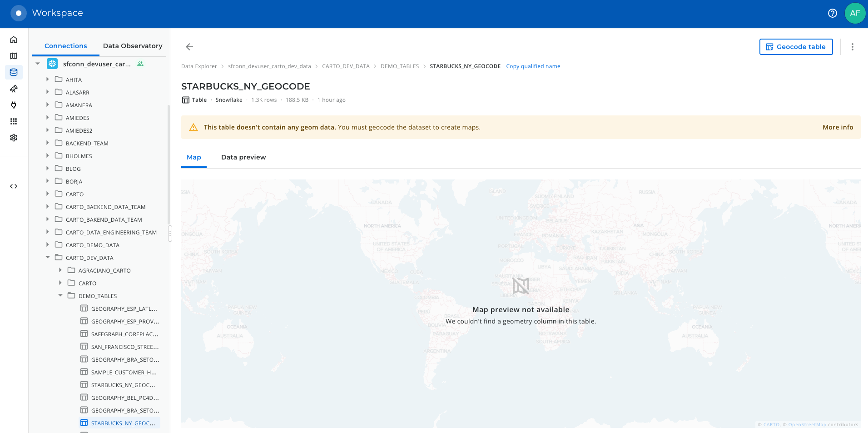Viewport: 868px width, 433px height.
Task: Open the Connections plug icon
Action: pyautogui.click(x=14, y=105)
